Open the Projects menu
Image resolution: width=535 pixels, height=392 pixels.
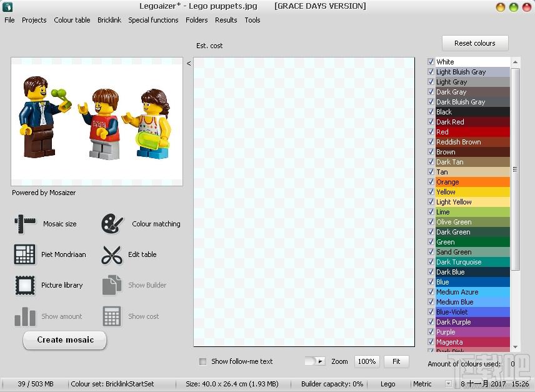point(34,20)
